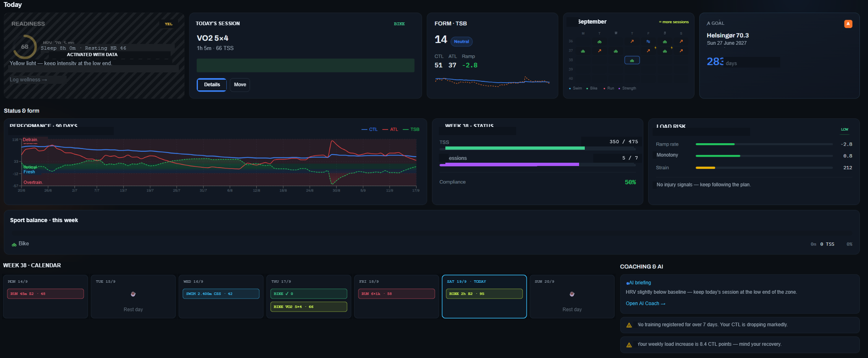Viewport: 868px width, 358px height.
Task: Click the Tuesday 15/9 rest day icon
Action: click(x=133, y=294)
